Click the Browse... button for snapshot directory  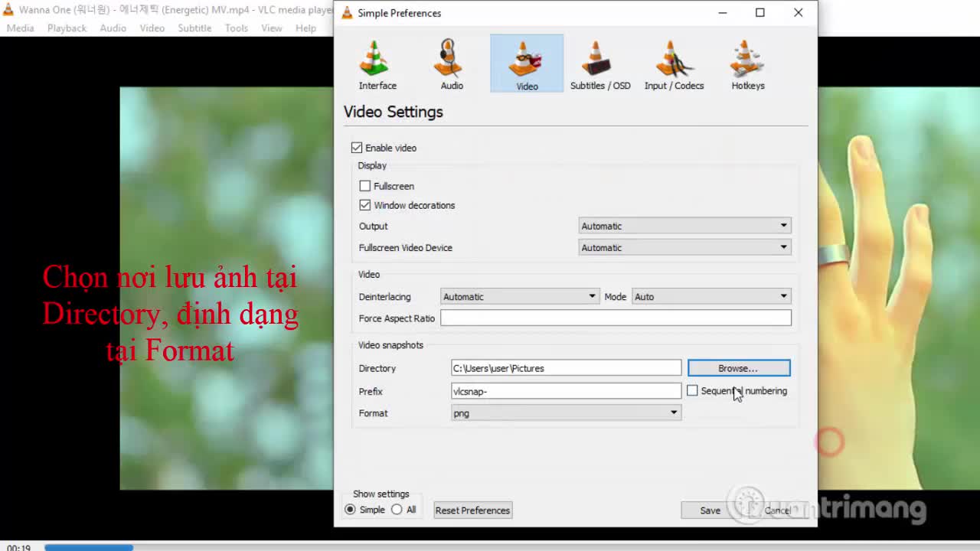coord(738,368)
